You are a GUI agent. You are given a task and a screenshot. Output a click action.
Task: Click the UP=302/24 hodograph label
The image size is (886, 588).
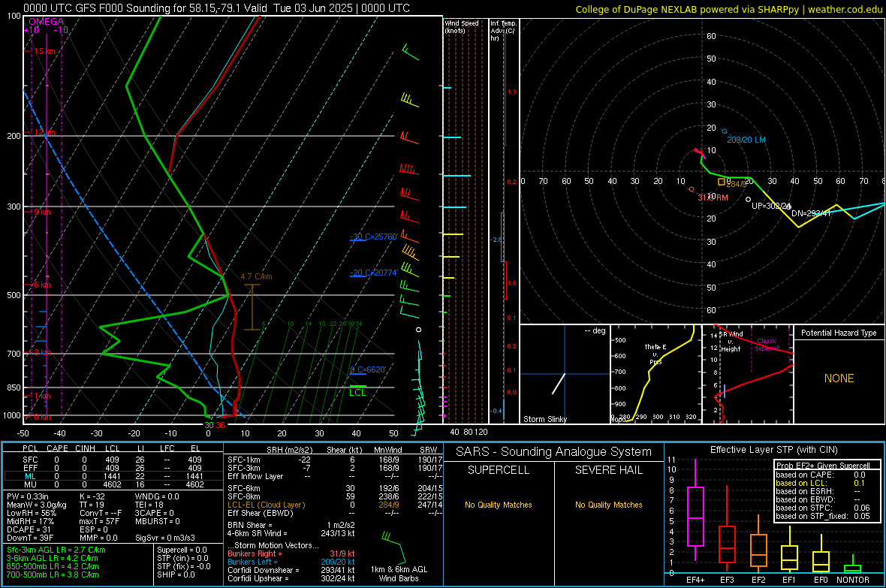tap(770, 206)
